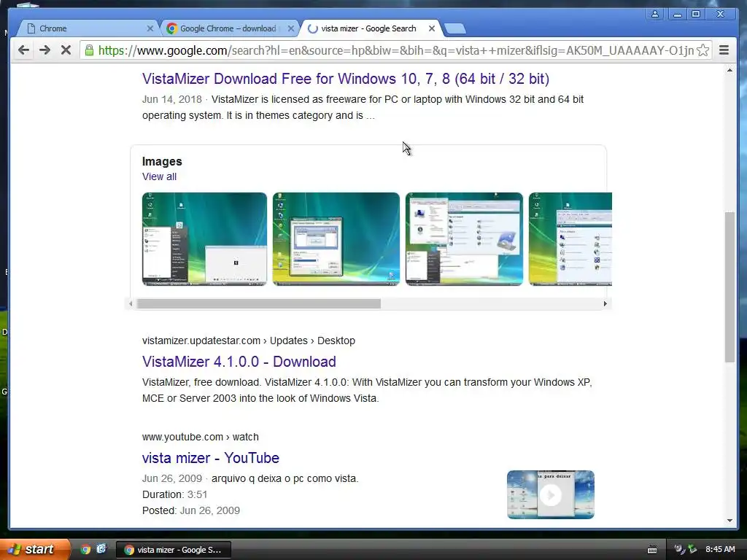Click the 'Images' section heading

[x=162, y=161]
